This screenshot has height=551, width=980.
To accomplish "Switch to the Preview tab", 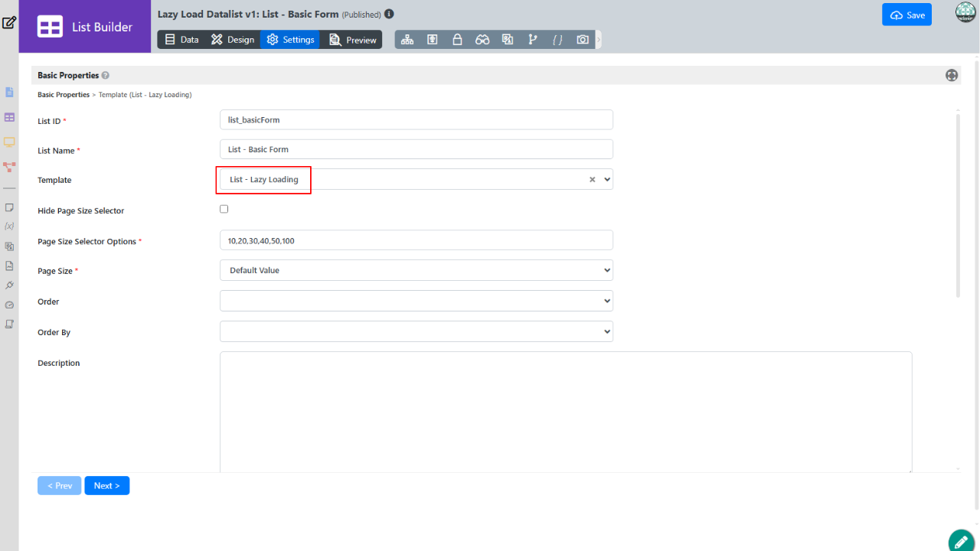I will (353, 40).
